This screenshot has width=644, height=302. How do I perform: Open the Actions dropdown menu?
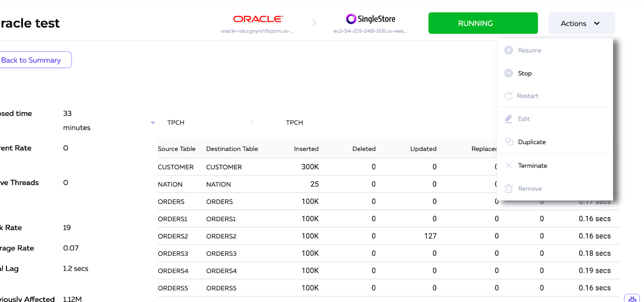click(x=582, y=23)
